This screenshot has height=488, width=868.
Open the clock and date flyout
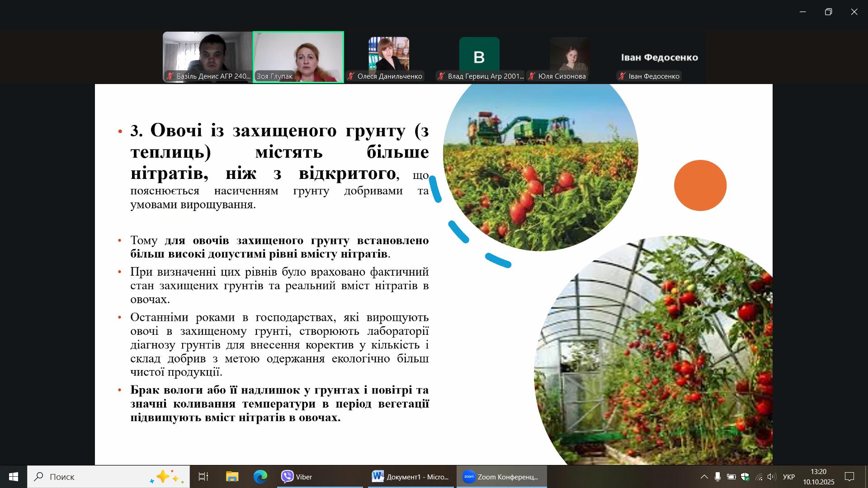(x=818, y=477)
